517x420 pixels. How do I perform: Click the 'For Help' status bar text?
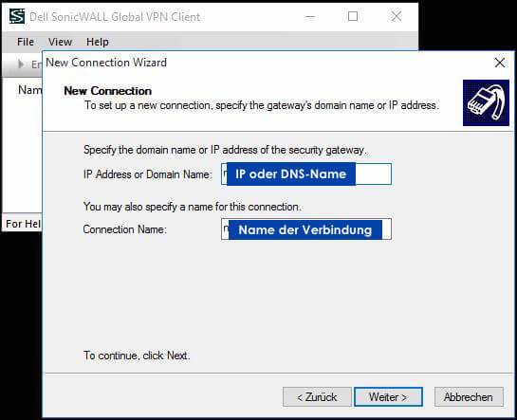pos(23,224)
